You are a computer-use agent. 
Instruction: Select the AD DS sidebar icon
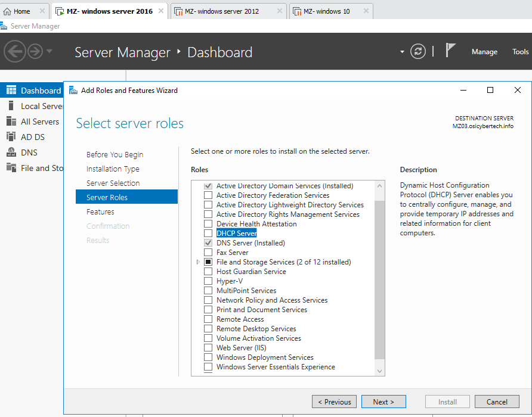pos(11,136)
